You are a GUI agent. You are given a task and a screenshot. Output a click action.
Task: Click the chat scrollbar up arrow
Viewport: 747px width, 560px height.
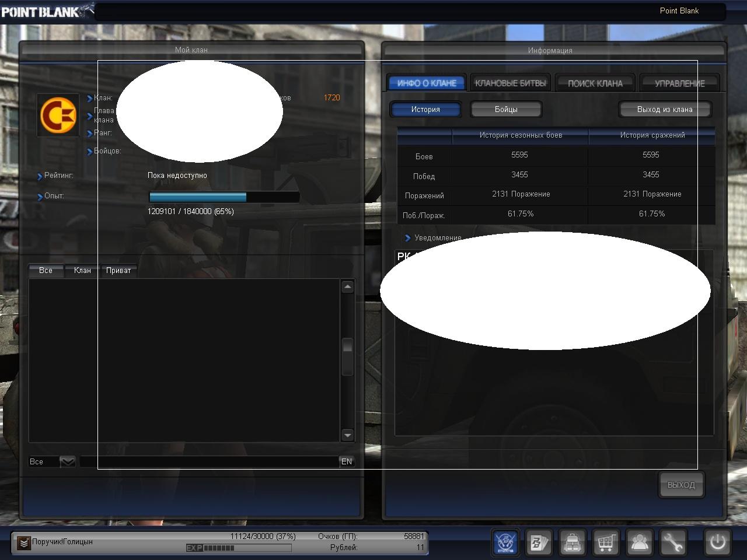(347, 286)
